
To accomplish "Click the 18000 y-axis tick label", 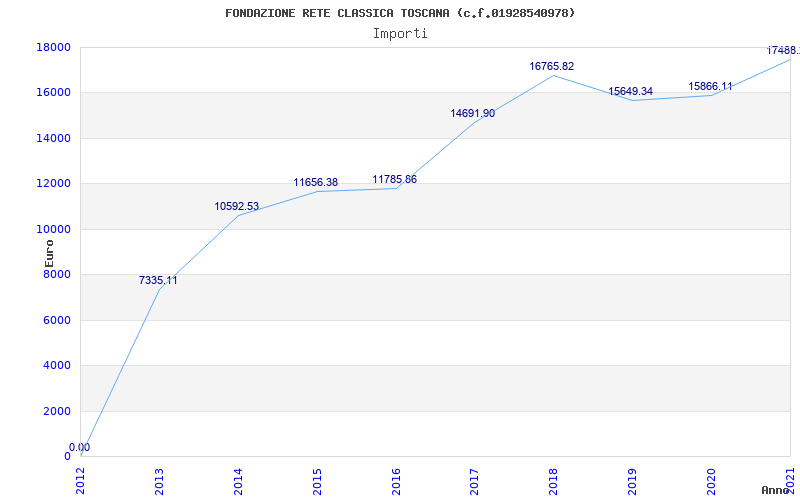I will pos(53,47).
